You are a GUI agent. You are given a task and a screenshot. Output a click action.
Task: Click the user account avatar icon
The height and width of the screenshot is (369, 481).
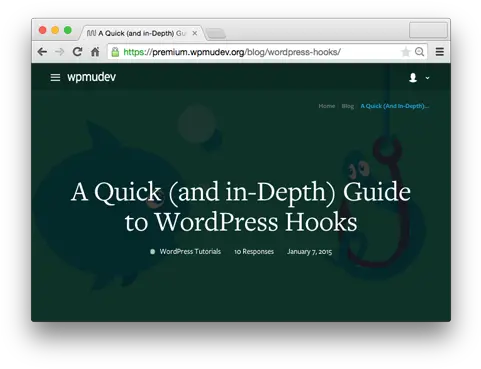pyautogui.click(x=413, y=78)
